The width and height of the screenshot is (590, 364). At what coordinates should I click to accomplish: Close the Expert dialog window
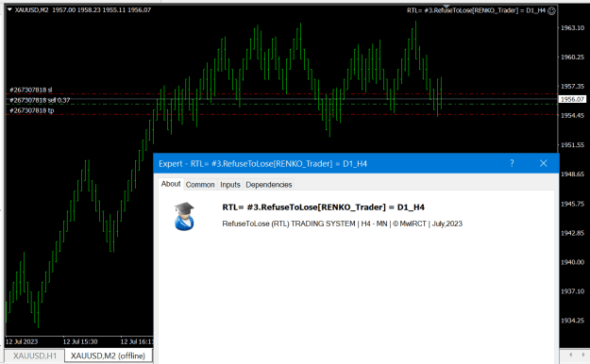pos(544,163)
